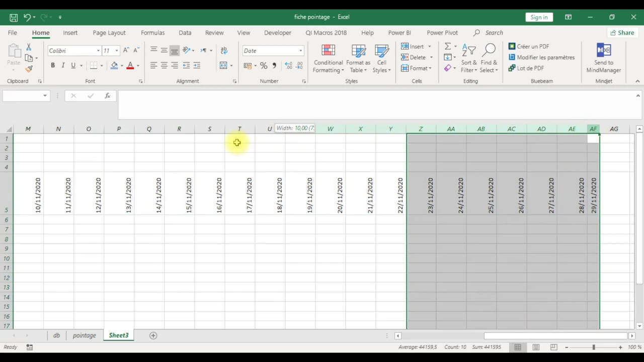Screen dimensions: 644x362
Task: Toggle Center horizontal alignment
Action: coord(164,65)
